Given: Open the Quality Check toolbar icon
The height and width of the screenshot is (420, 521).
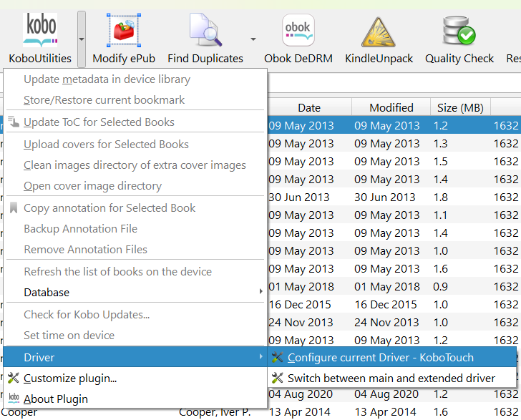Looking at the screenshot, I should 459,30.
